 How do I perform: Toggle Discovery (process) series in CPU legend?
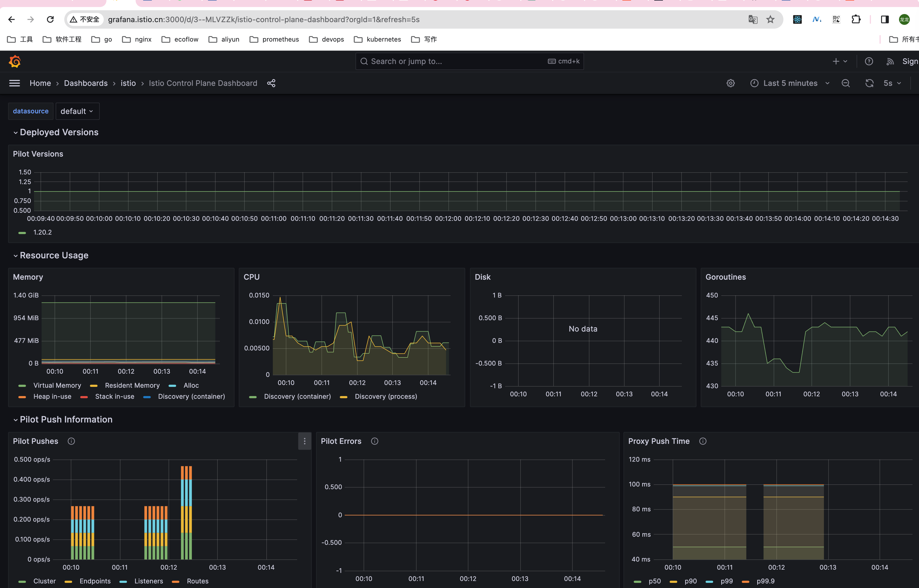pos(385,397)
